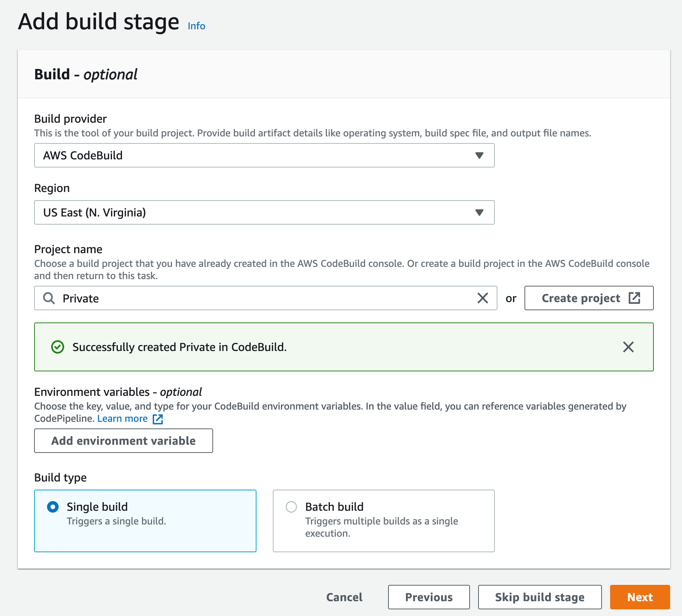Click the external link icon on Create project
The image size is (682, 616).
(635, 298)
